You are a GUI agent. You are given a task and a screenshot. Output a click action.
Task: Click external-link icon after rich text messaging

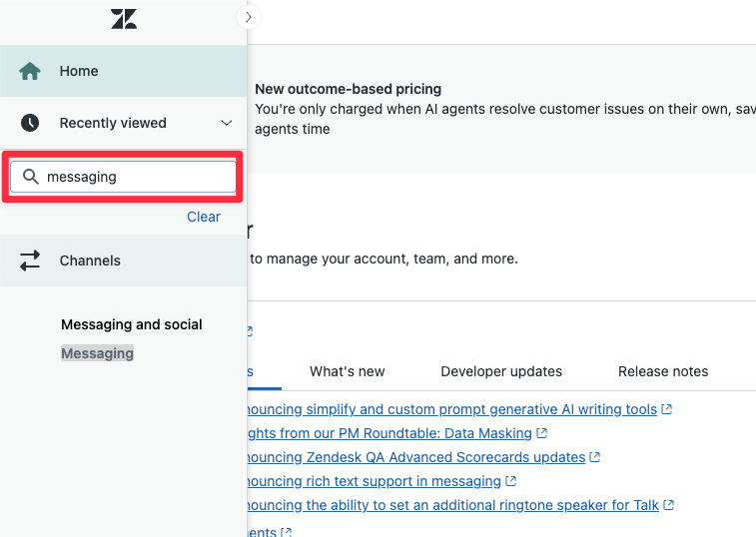click(511, 481)
